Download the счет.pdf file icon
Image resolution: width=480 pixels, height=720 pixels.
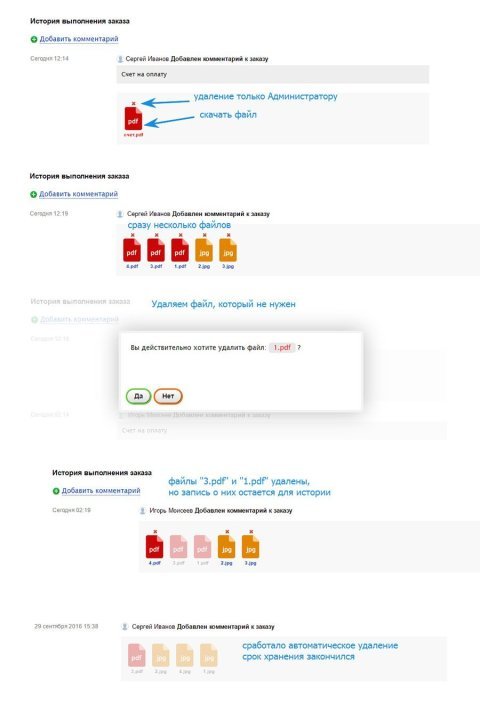[133, 118]
